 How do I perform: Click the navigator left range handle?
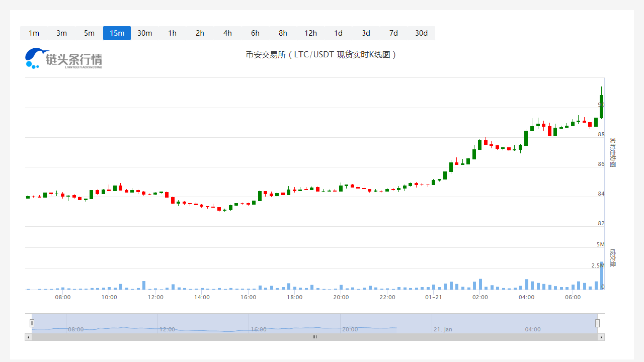[x=32, y=323]
